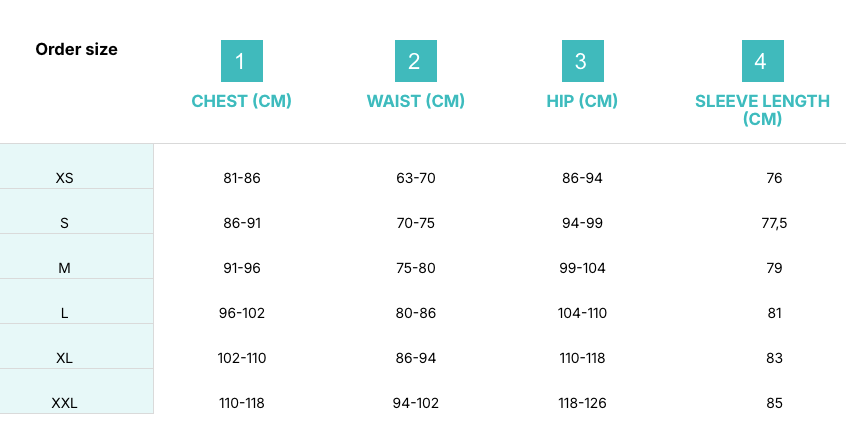Select the XL size row

65,358
